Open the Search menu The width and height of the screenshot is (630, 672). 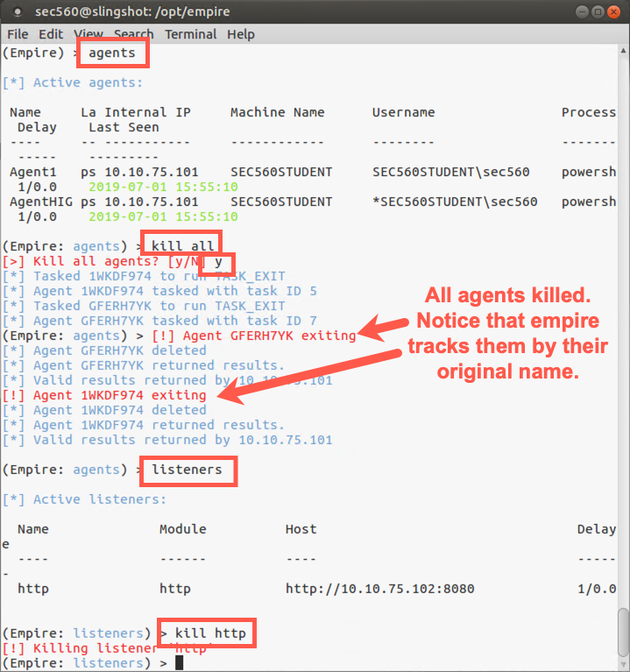[133, 34]
